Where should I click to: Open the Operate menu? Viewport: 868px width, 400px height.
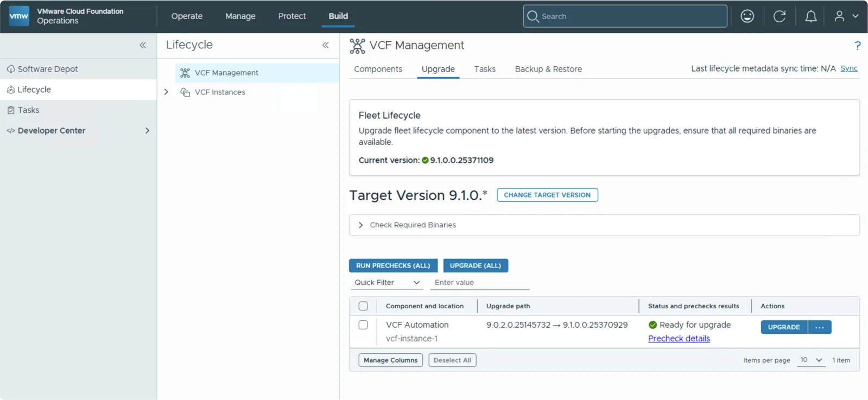click(187, 16)
